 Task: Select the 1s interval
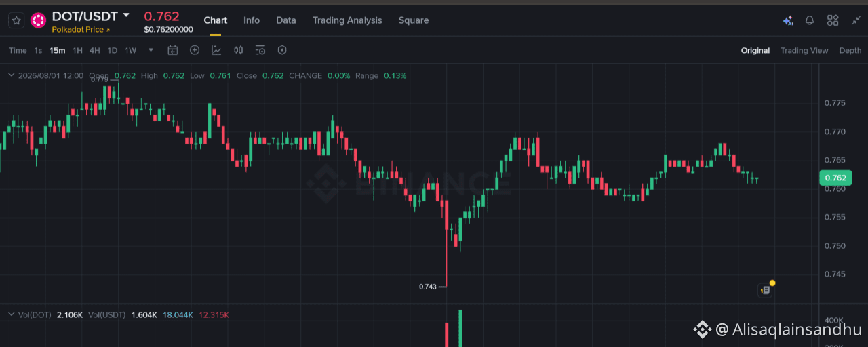38,50
